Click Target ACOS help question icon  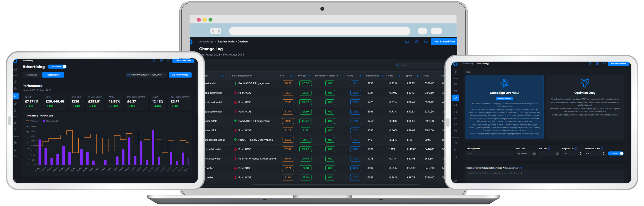tap(575, 149)
